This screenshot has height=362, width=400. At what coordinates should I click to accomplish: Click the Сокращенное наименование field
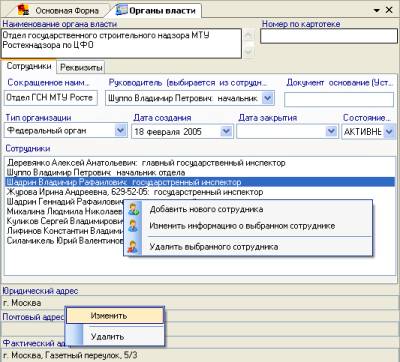coord(51,98)
